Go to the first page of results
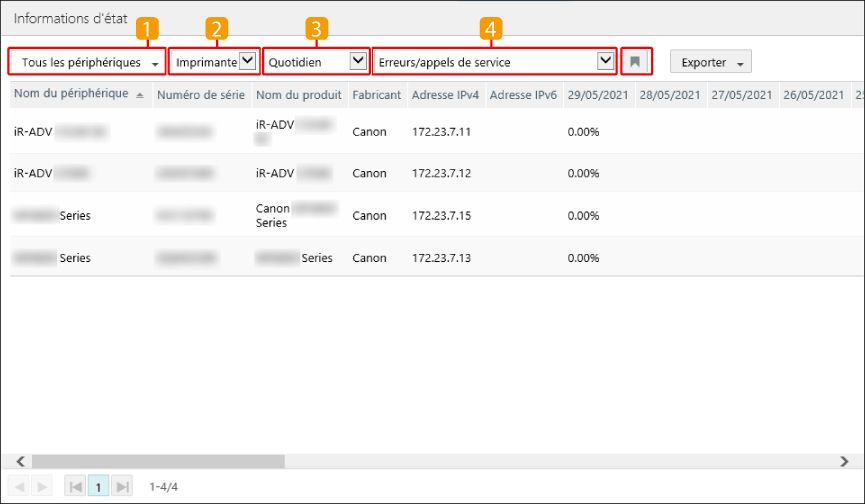 [75, 486]
